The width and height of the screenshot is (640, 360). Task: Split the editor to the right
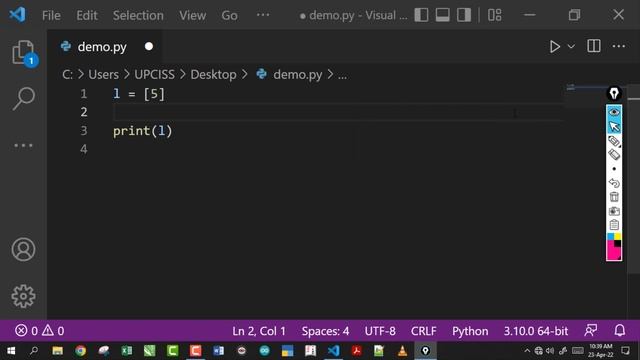pos(593,46)
